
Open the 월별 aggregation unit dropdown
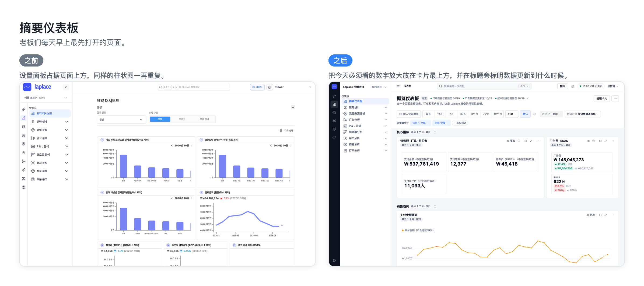121,120
